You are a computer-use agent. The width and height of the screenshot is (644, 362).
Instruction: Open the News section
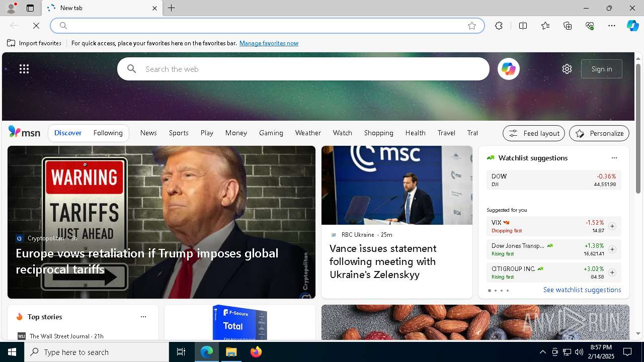coord(148,133)
